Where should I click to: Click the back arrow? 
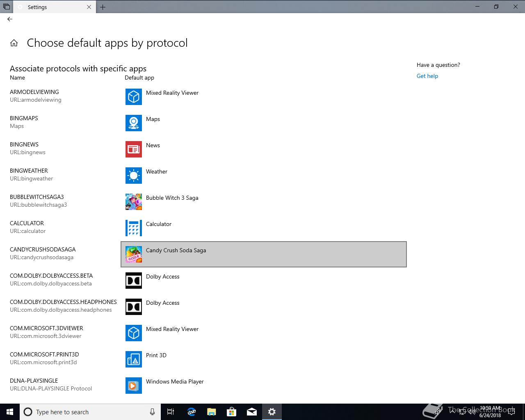(10, 19)
